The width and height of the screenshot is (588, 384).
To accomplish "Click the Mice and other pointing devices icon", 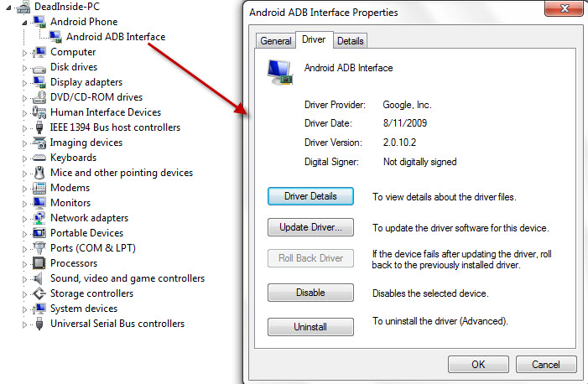I will click(x=39, y=173).
